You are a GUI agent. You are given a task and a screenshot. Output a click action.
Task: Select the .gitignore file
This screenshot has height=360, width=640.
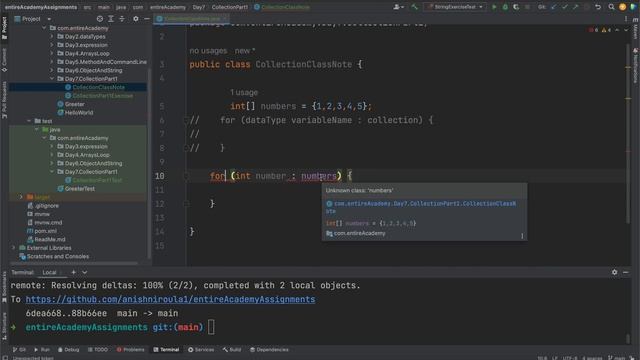[x=42, y=205]
